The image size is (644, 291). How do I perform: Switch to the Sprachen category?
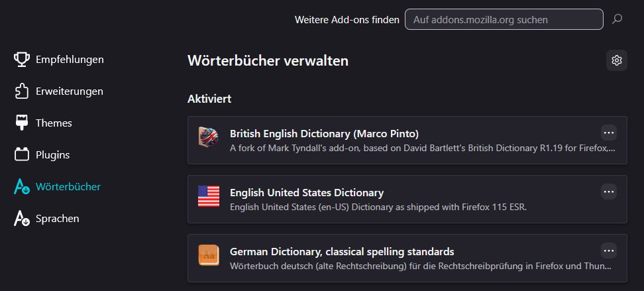58,218
